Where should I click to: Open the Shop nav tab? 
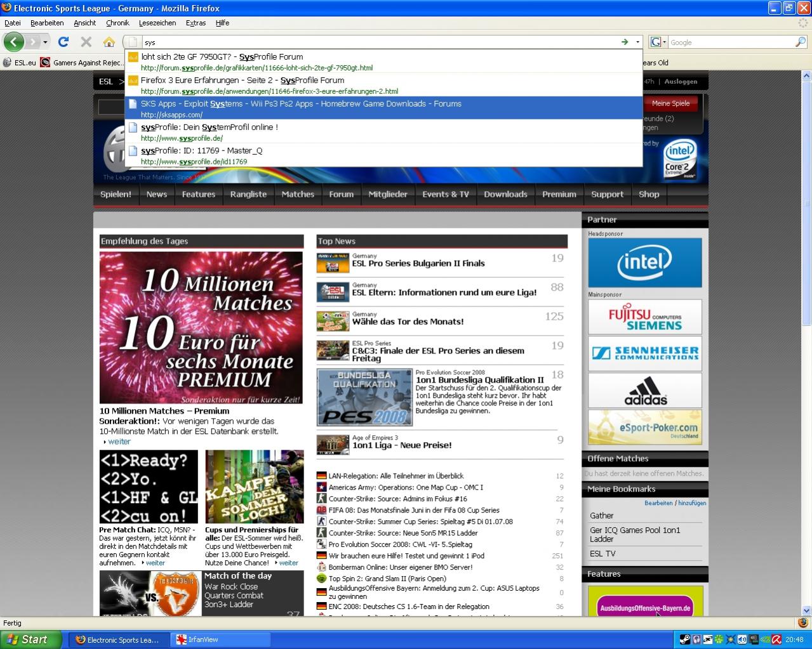(x=649, y=195)
